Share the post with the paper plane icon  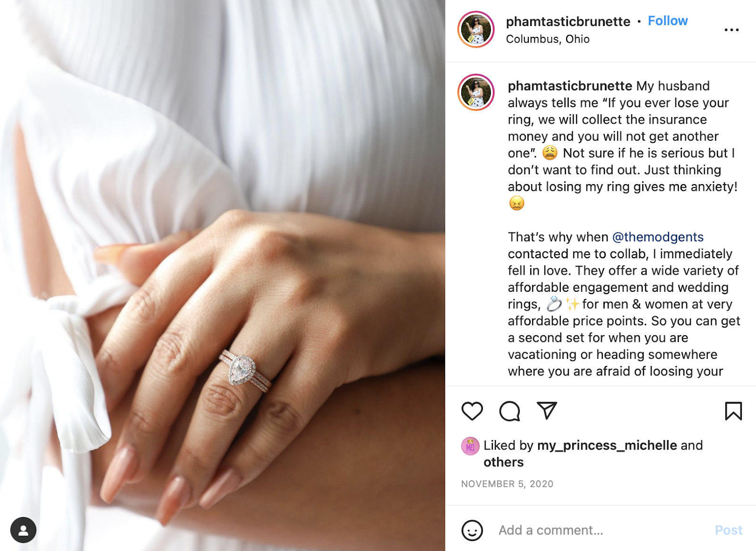click(x=547, y=411)
